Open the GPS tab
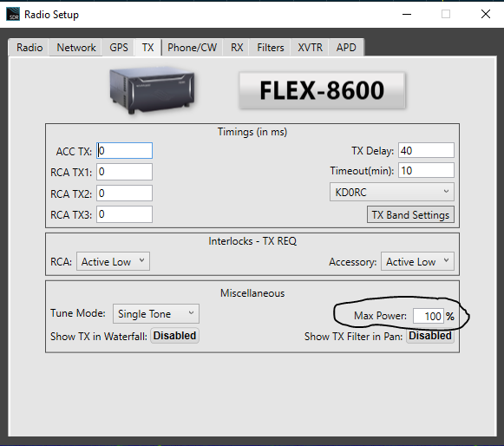 (119, 48)
